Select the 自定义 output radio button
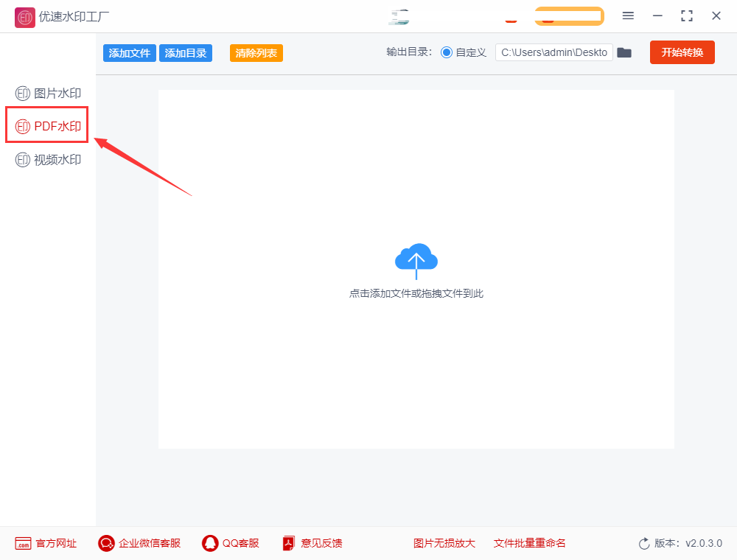The height and width of the screenshot is (560, 737). pos(447,52)
